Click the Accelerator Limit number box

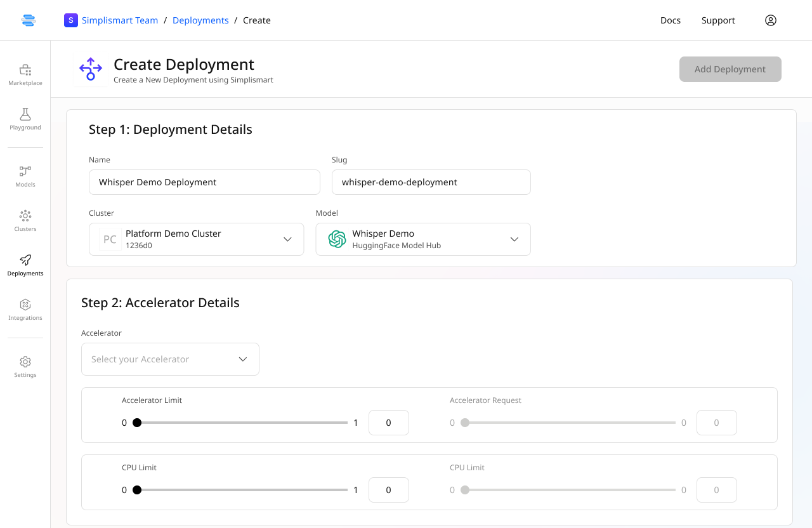(389, 423)
